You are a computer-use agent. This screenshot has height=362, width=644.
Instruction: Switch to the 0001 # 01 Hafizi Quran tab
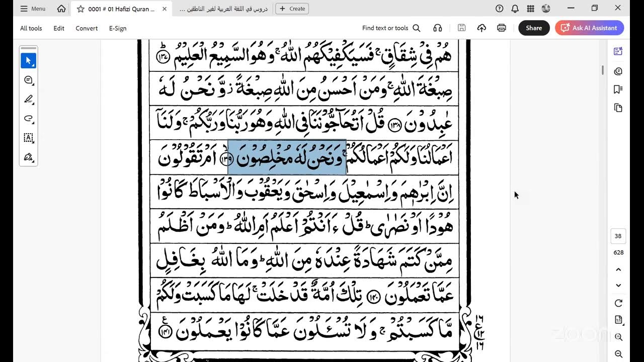(121, 9)
